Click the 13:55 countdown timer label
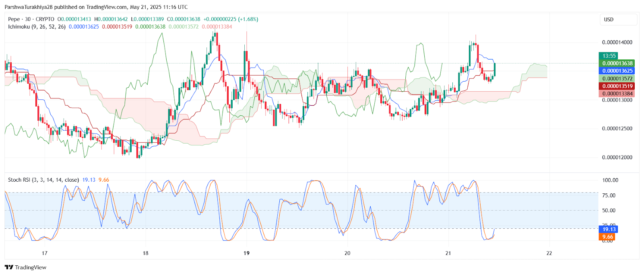 click(x=609, y=56)
